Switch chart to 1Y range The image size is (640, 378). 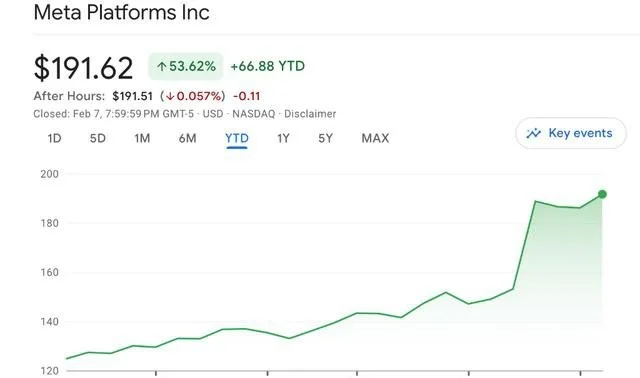pyautogui.click(x=283, y=138)
